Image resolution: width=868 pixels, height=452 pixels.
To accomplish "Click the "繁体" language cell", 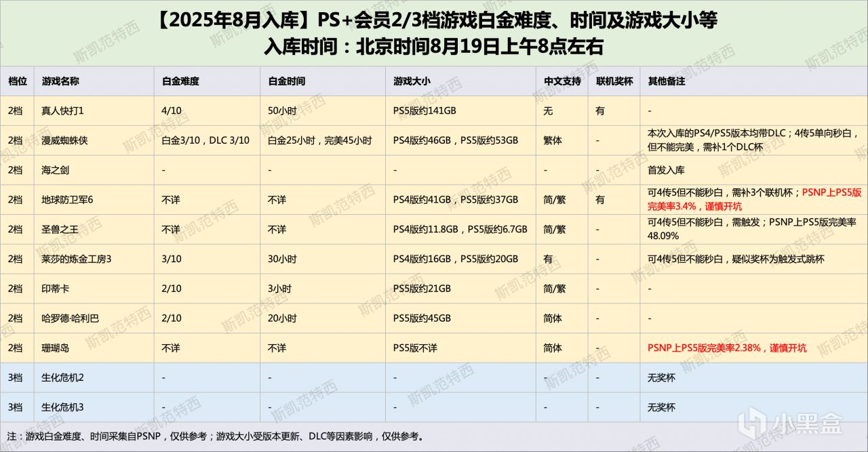I will pos(553,140).
